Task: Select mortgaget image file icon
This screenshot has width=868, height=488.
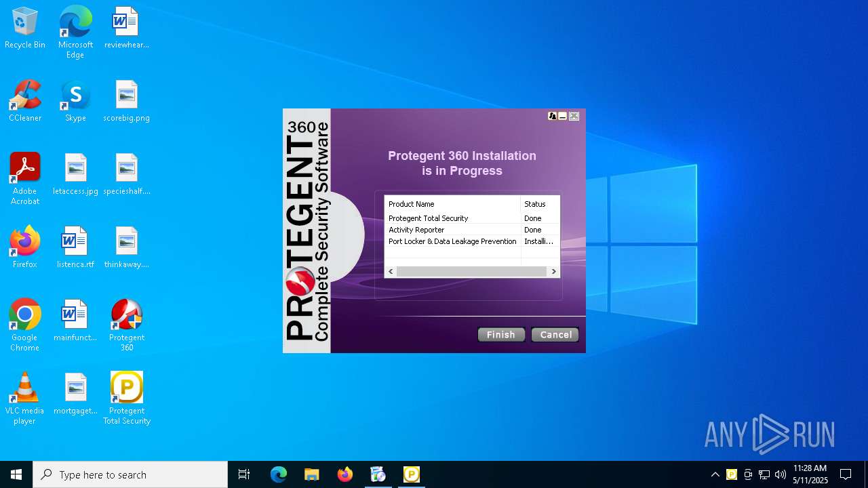Action: pyautogui.click(x=75, y=394)
